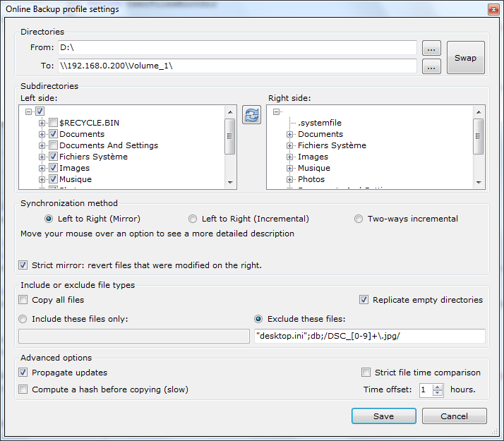Screen dimensions: 504x441
Task: Decrease the Time offset value
Action: click(437, 393)
